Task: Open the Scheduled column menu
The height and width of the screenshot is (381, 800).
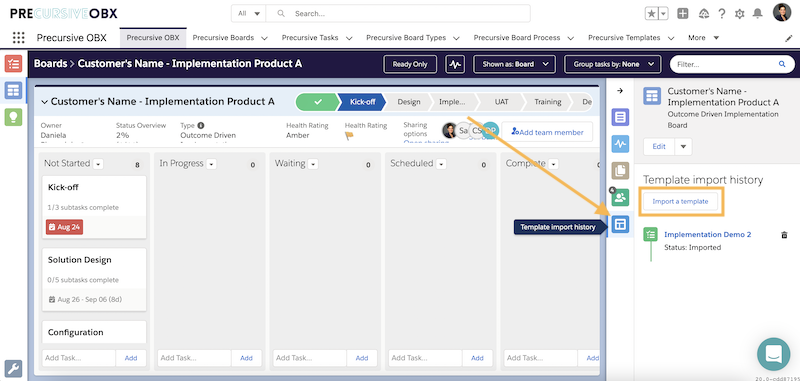Action: pyautogui.click(x=441, y=164)
